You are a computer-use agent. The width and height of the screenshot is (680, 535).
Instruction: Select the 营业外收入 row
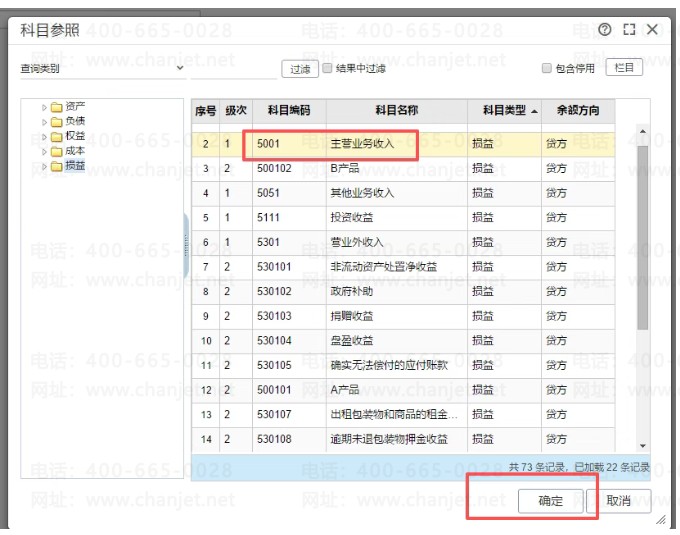click(403, 242)
